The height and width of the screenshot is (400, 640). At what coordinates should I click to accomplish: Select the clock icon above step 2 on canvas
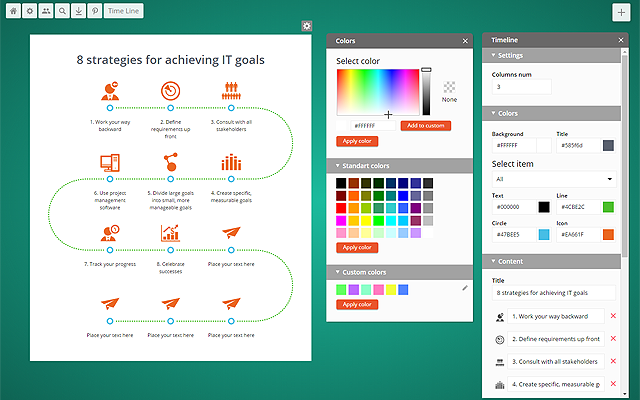pos(170,91)
